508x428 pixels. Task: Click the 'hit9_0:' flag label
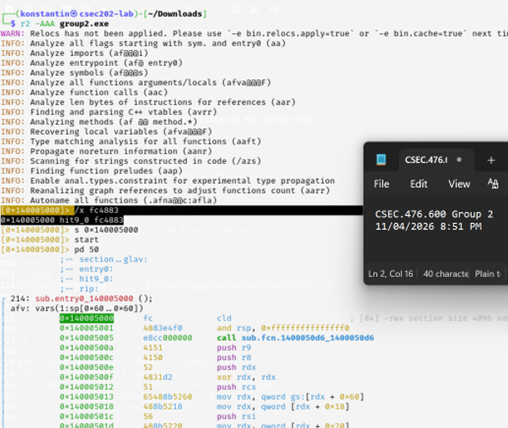pos(96,279)
